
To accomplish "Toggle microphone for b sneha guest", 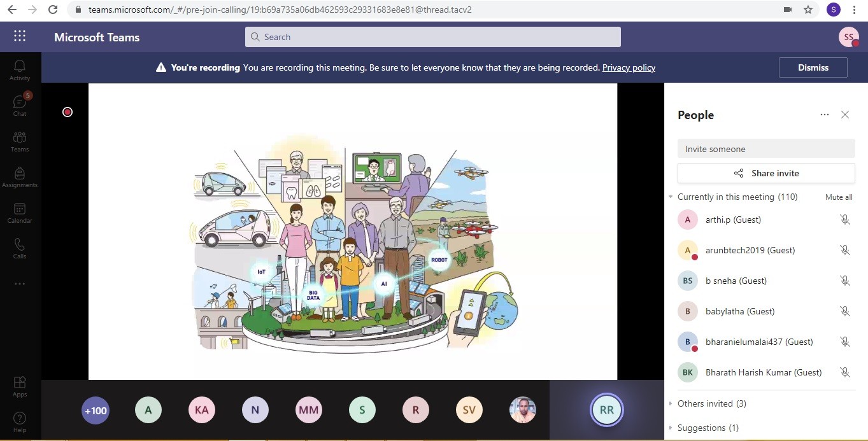I will click(x=844, y=281).
